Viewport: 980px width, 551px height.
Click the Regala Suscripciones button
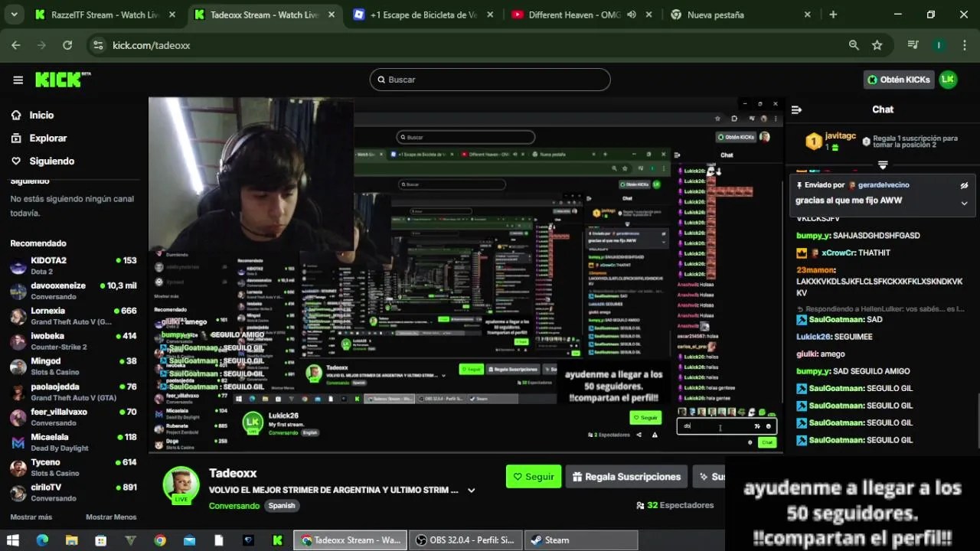(626, 476)
